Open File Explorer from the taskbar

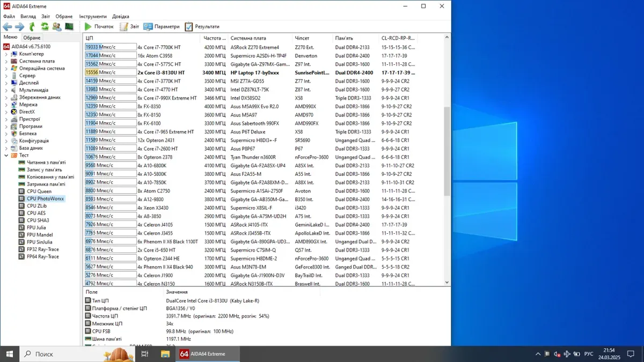165,354
